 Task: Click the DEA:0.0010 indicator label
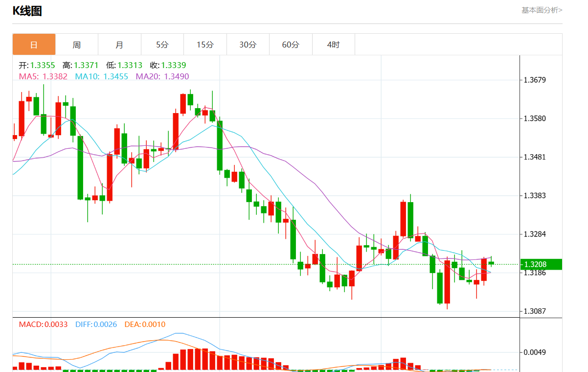(145, 324)
